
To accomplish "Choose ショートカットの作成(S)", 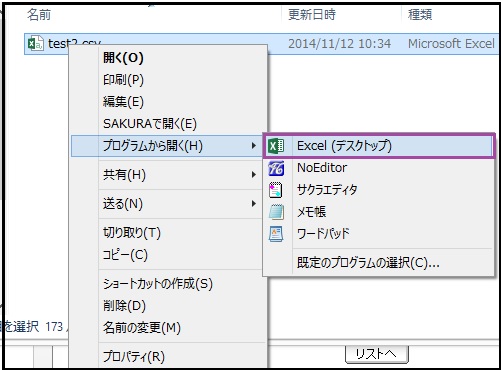I will click(x=167, y=284).
